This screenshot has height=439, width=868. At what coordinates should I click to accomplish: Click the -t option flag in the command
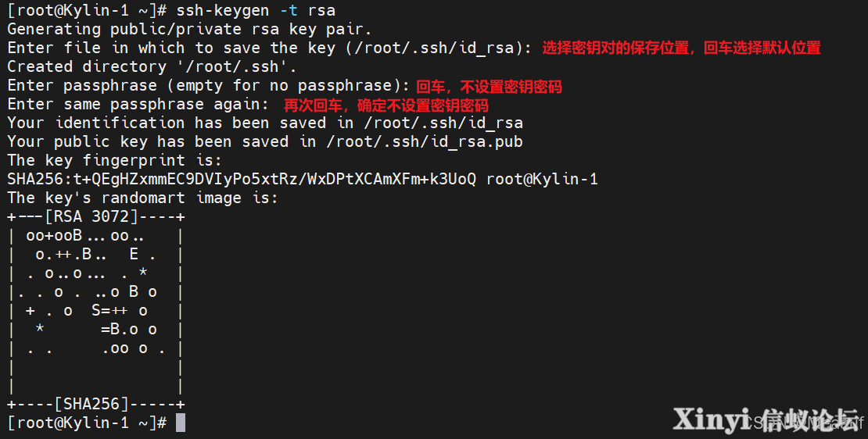289,10
